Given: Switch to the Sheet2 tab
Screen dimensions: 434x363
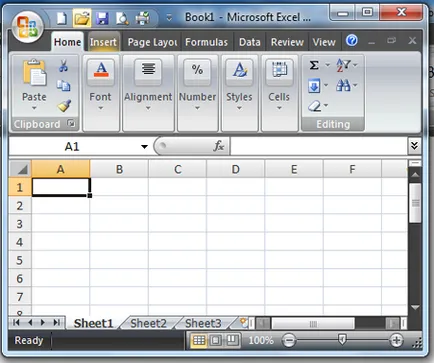Looking at the screenshot, I should click(148, 323).
